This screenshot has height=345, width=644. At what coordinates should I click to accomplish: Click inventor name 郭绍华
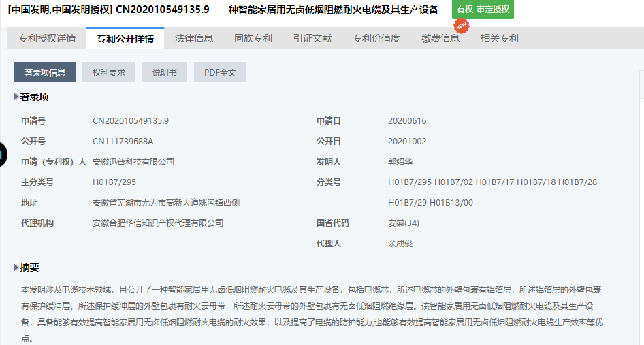tap(400, 162)
